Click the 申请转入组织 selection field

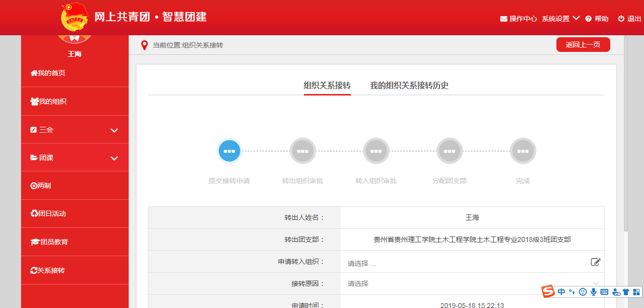(465, 263)
